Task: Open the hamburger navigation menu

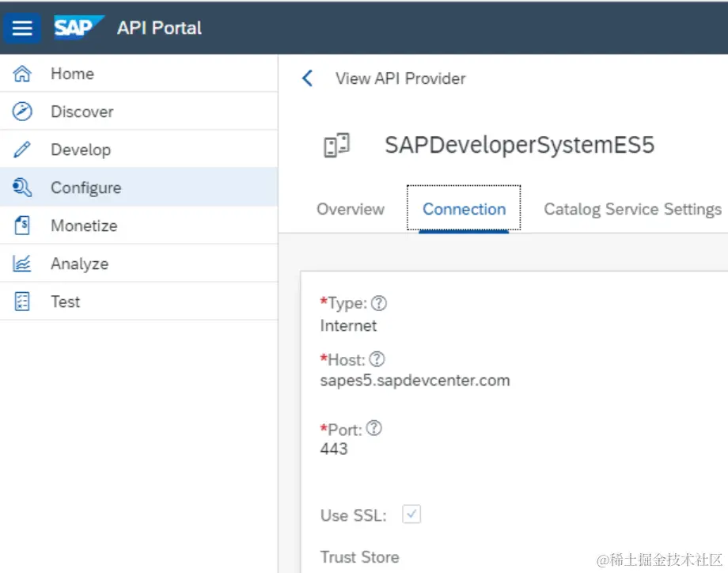Action: [22, 28]
